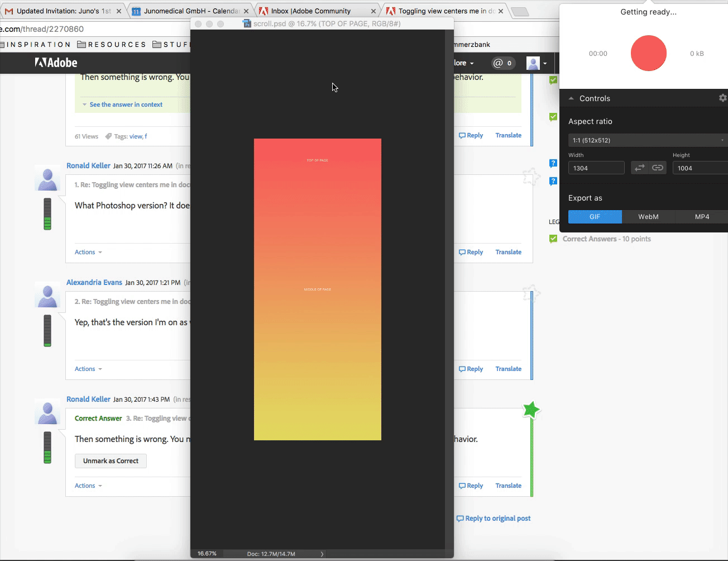Open Alexandria Evans profile link
This screenshot has height=561, width=728.
(94, 282)
